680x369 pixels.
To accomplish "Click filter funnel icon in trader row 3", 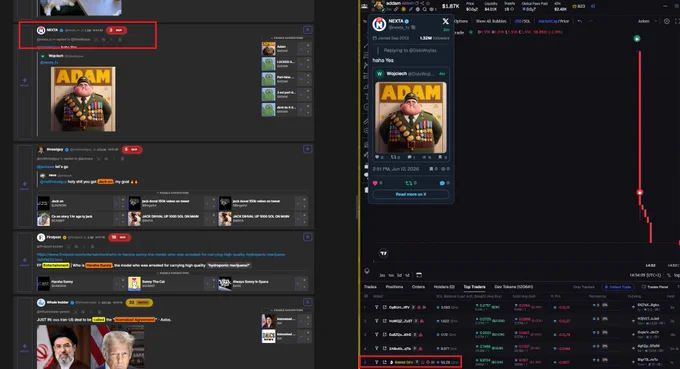I will click(x=376, y=335).
